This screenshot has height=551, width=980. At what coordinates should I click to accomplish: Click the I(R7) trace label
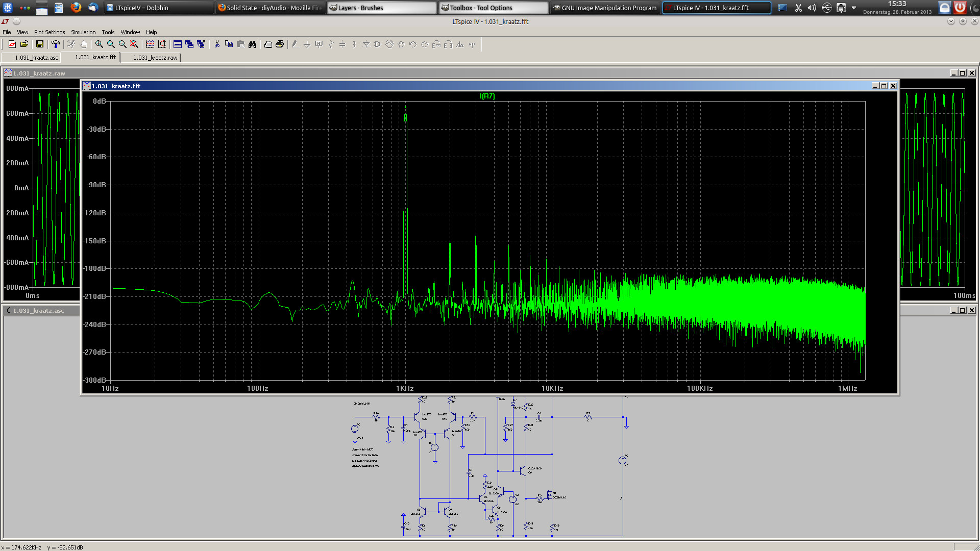coord(487,96)
